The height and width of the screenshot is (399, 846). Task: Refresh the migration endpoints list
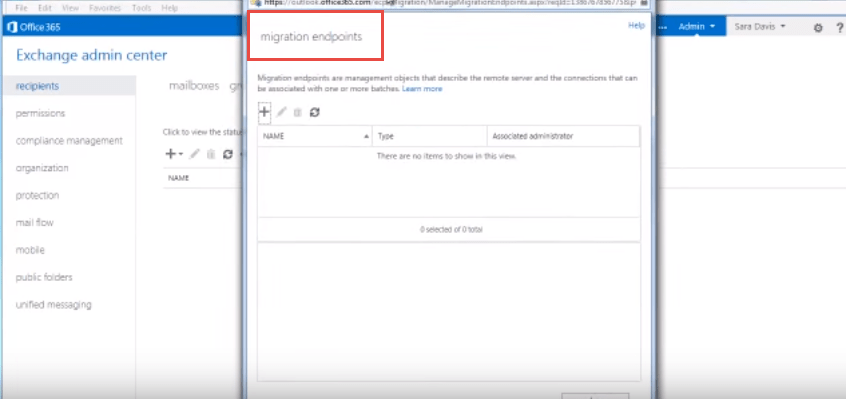click(315, 112)
